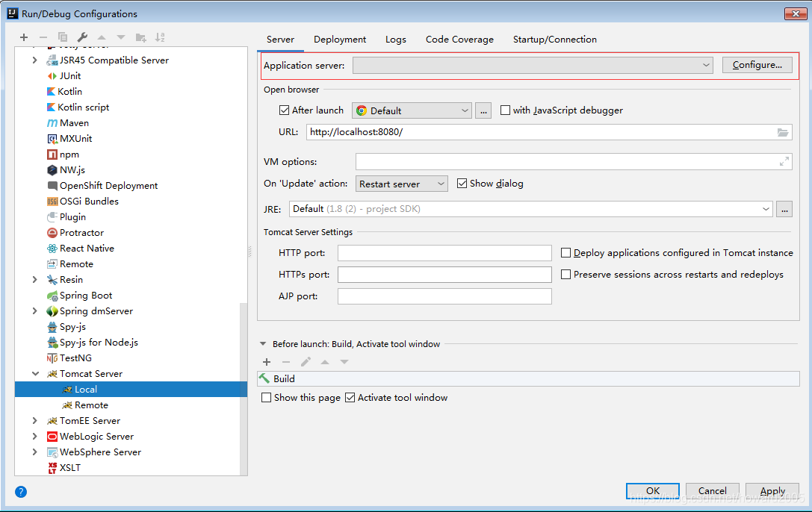Open the Logs tab
Viewport: 812px width, 512px height.
pos(396,40)
